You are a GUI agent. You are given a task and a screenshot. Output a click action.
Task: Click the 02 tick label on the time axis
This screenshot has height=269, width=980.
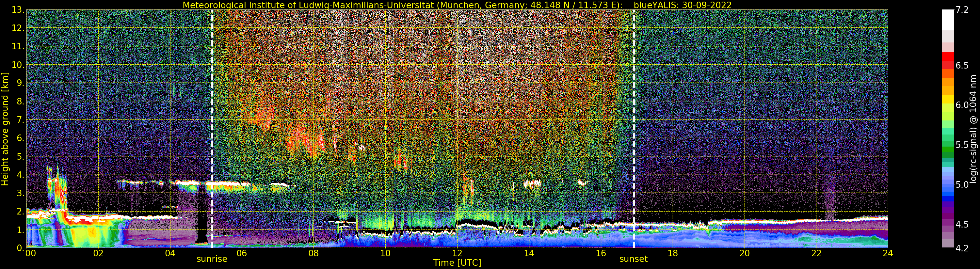(98, 253)
